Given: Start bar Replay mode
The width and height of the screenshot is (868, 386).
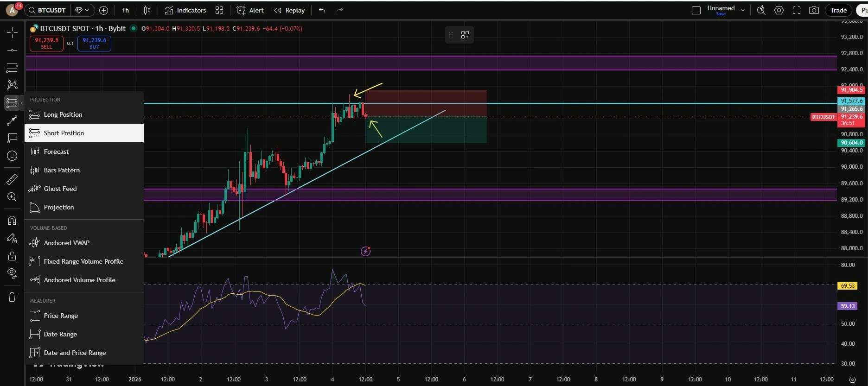Looking at the screenshot, I should click(x=289, y=10).
